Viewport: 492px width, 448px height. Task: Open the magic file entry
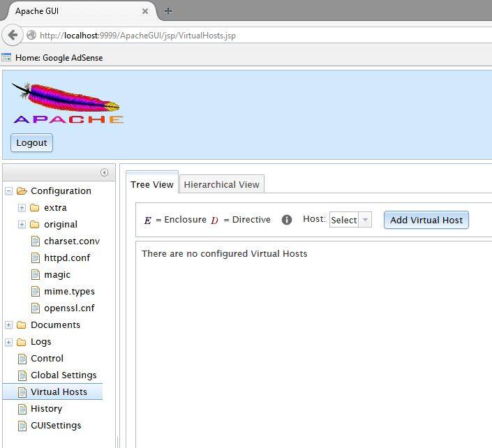[57, 275]
